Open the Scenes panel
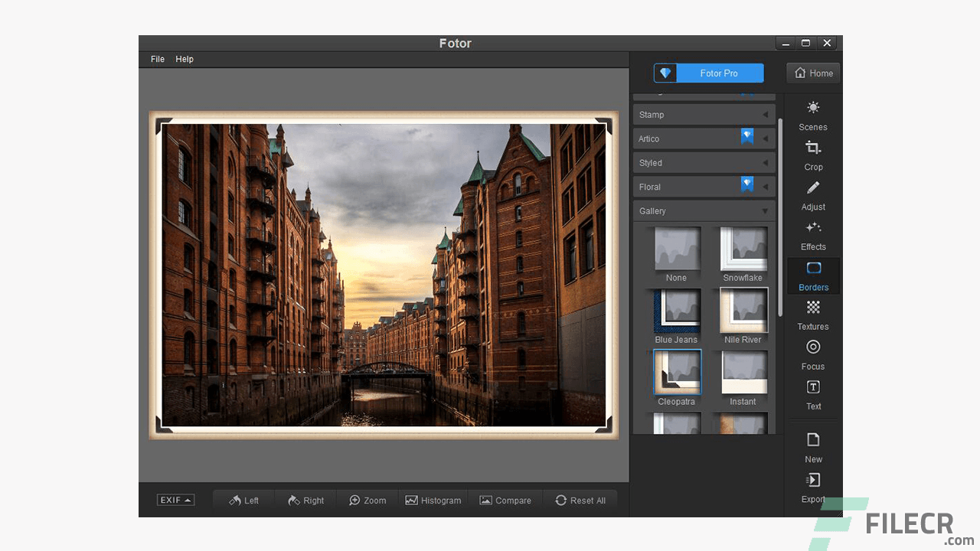The width and height of the screenshot is (980, 551). pyautogui.click(x=812, y=116)
